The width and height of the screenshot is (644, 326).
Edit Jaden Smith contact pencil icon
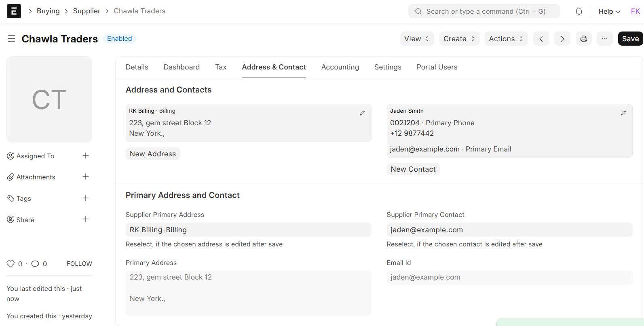point(623,113)
